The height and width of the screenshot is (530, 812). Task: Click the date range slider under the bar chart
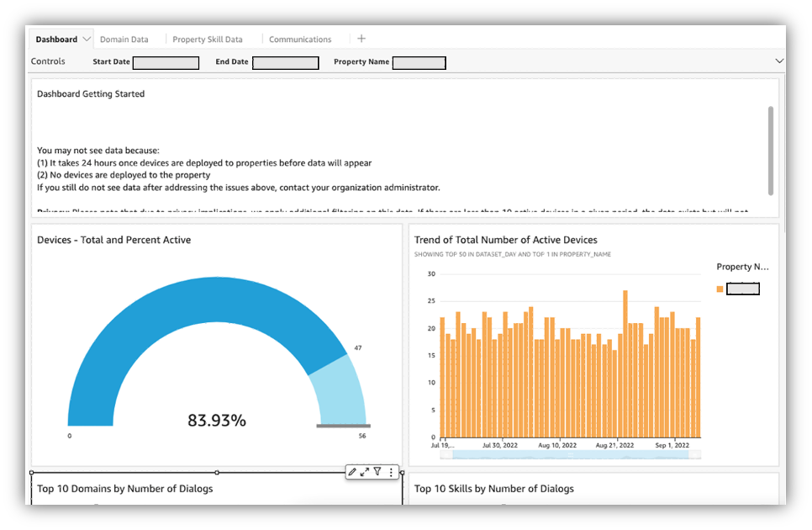(x=569, y=454)
